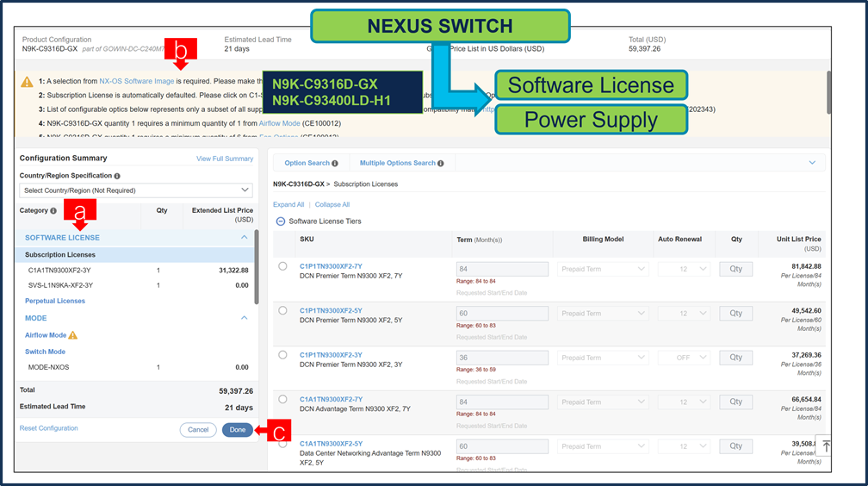The image size is (868, 486).
Task: Click the warning triangle icon in alert banner
Action: [27, 82]
